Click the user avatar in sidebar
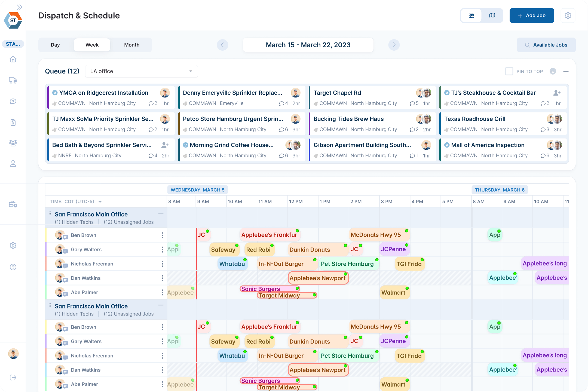588x392 pixels. click(x=13, y=354)
